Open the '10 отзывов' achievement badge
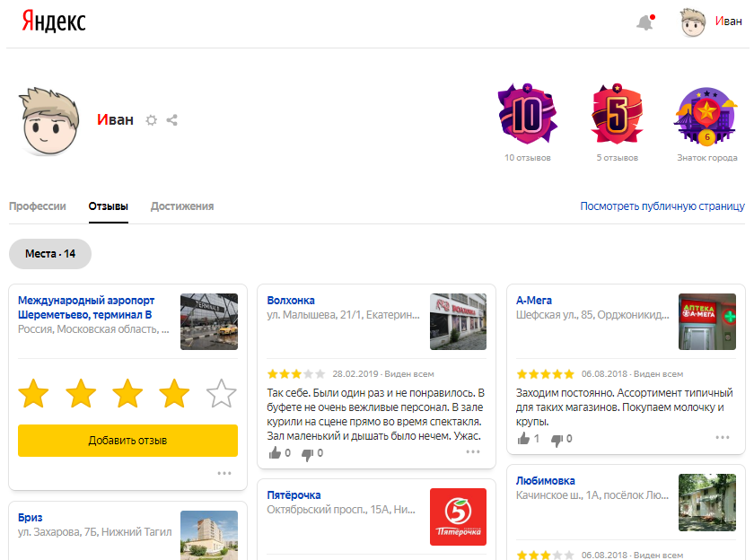 coord(528,114)
